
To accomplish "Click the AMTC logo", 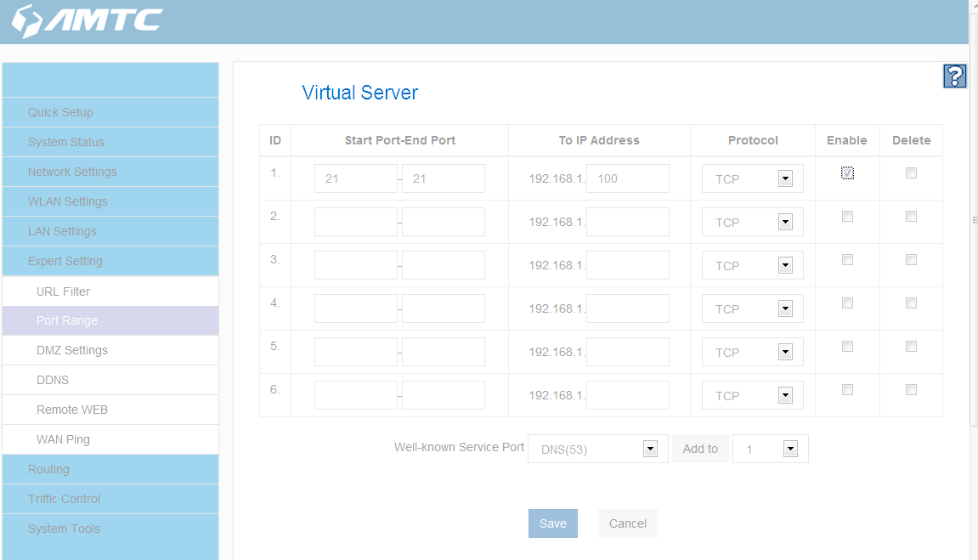I will point(88,20).
